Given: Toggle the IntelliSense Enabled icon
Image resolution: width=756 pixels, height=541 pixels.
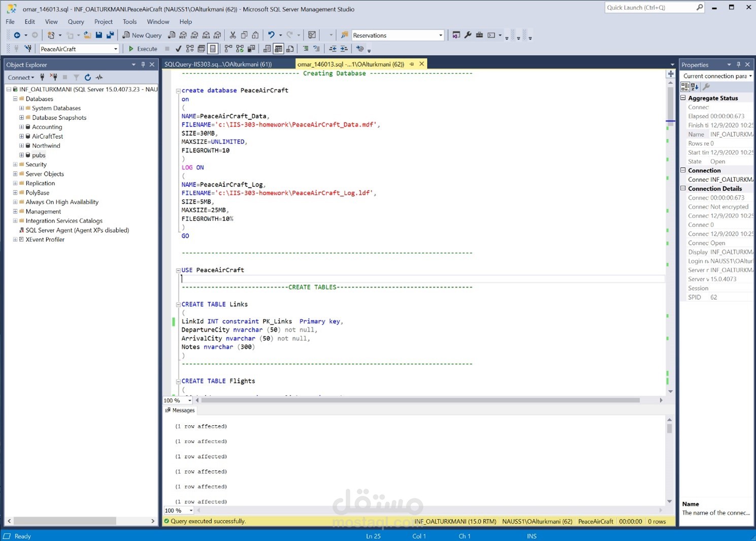Looking at the screenshot, I should (213, 49).
